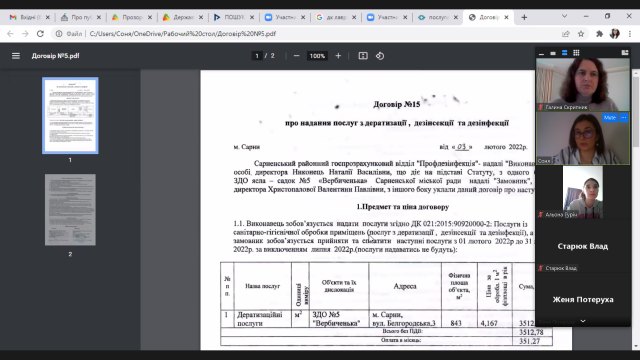Image resolution: width=640 pixels, height=360 pixels.
Task: Zoom in on the PDF document
Action: click(x=338, y=56)
